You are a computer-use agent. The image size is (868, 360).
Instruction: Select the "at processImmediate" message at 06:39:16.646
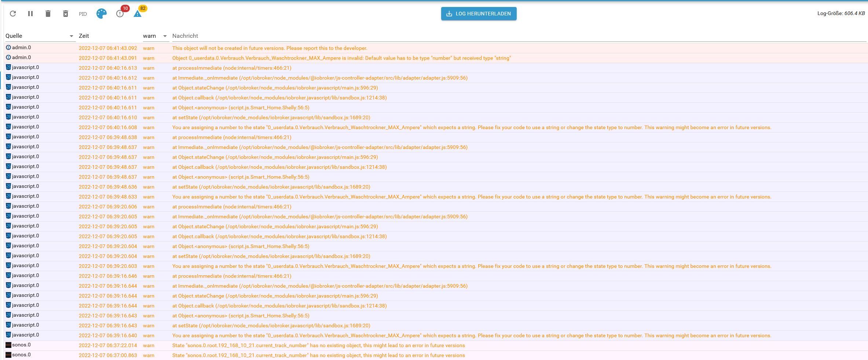click(232, 276)
